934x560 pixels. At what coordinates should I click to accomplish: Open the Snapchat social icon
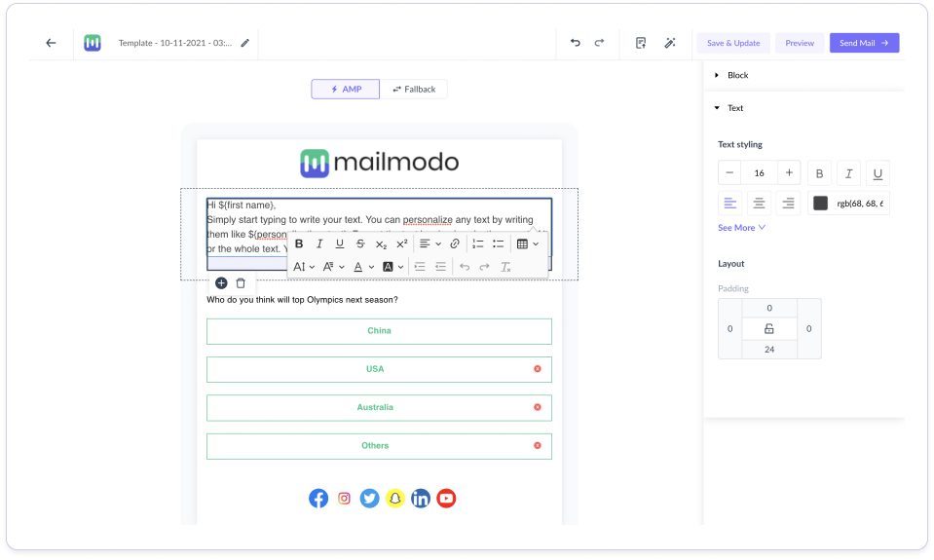(x=394, y=498)
